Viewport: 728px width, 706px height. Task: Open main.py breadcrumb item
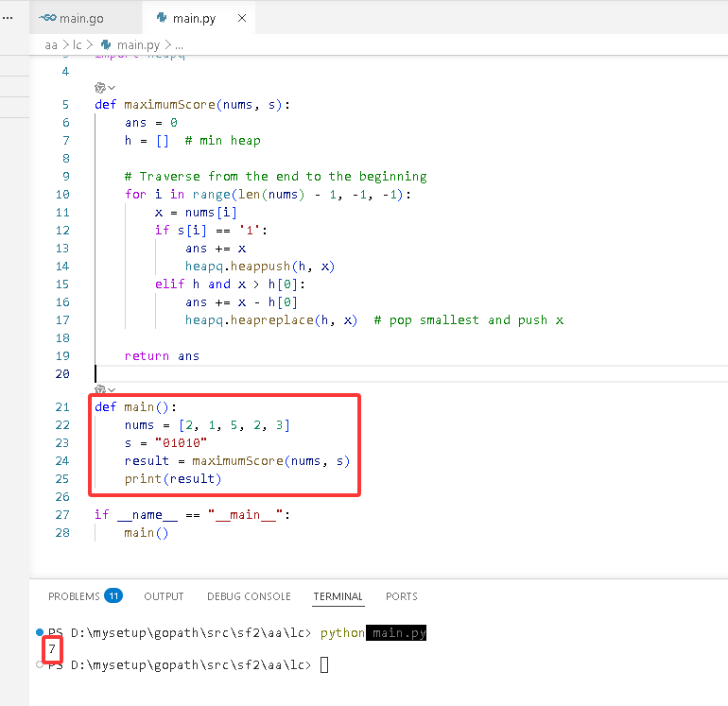click(138, 45)
